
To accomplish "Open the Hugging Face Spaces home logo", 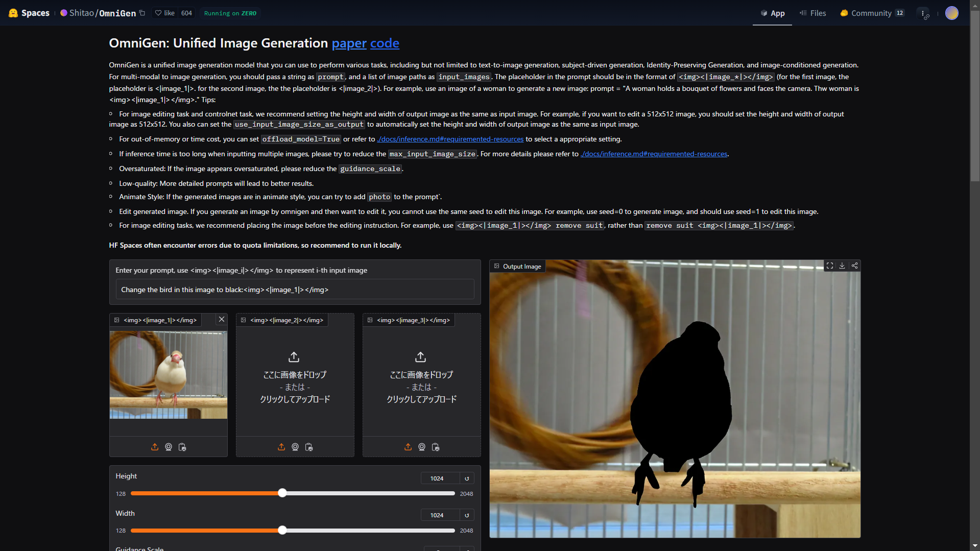I will (x=29, y=13).
